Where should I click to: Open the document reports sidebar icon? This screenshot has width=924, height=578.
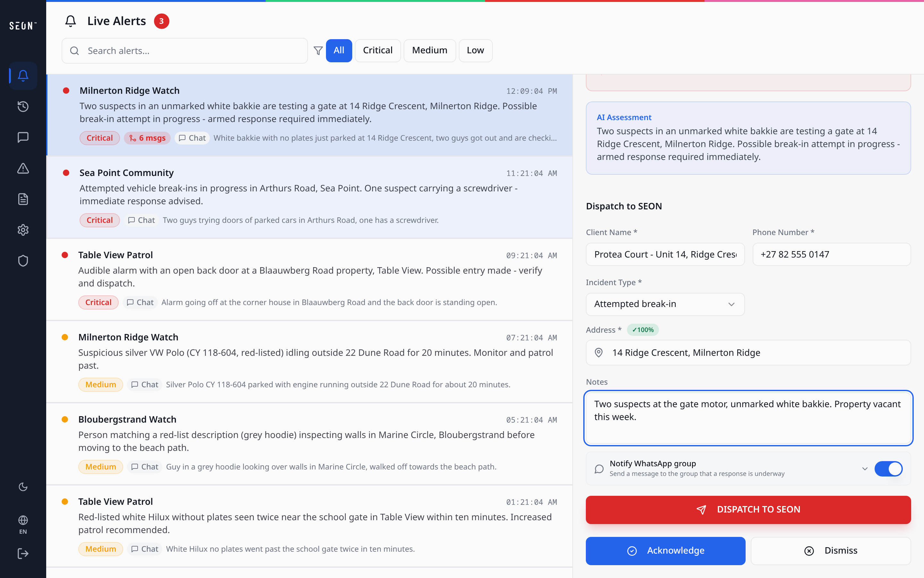point(23,199)
